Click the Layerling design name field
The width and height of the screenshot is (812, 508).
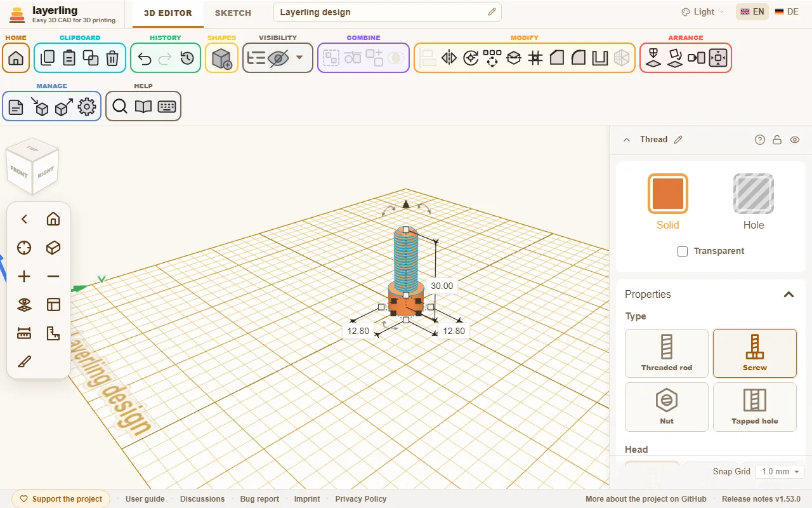(x=388, y=12)
